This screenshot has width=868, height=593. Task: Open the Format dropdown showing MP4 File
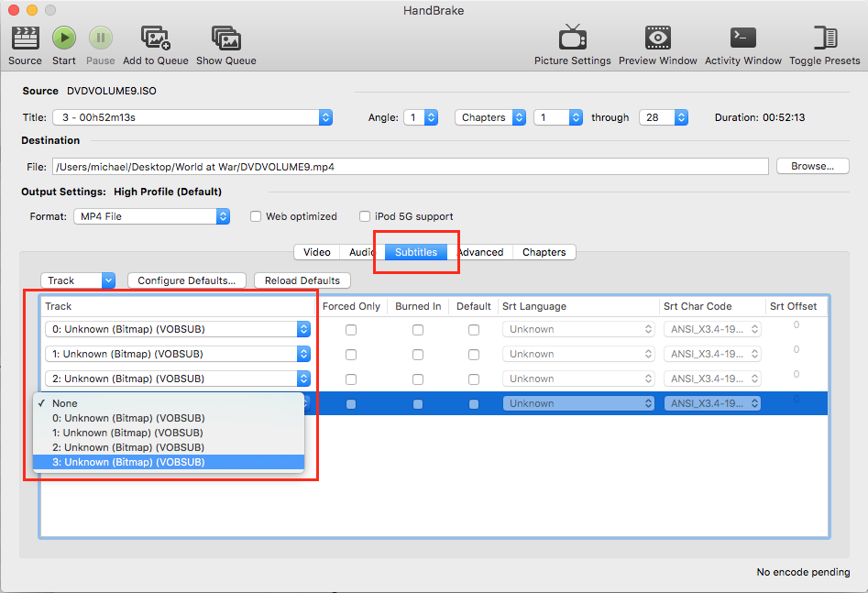point(151,216)
